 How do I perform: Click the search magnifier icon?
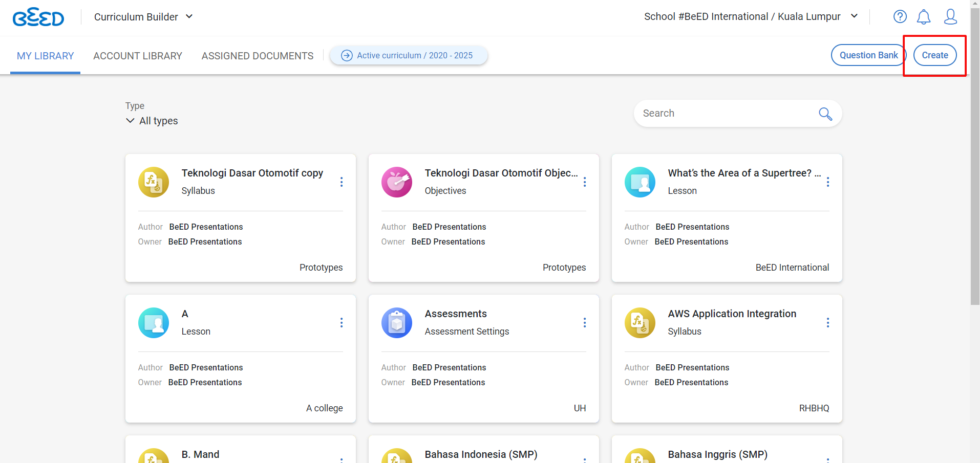click(825, 114)
